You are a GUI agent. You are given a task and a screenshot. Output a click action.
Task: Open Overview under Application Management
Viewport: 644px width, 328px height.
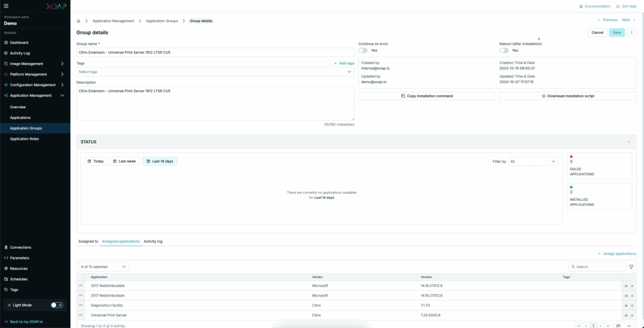click(18, 107)
